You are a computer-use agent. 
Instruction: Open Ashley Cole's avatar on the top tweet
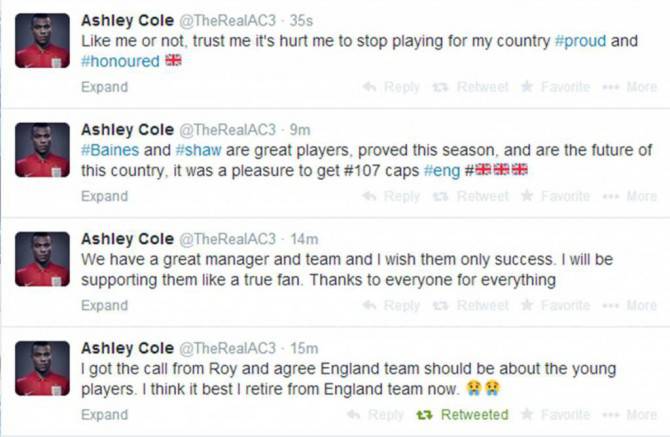pyautogui.click(x=42, y=41)
